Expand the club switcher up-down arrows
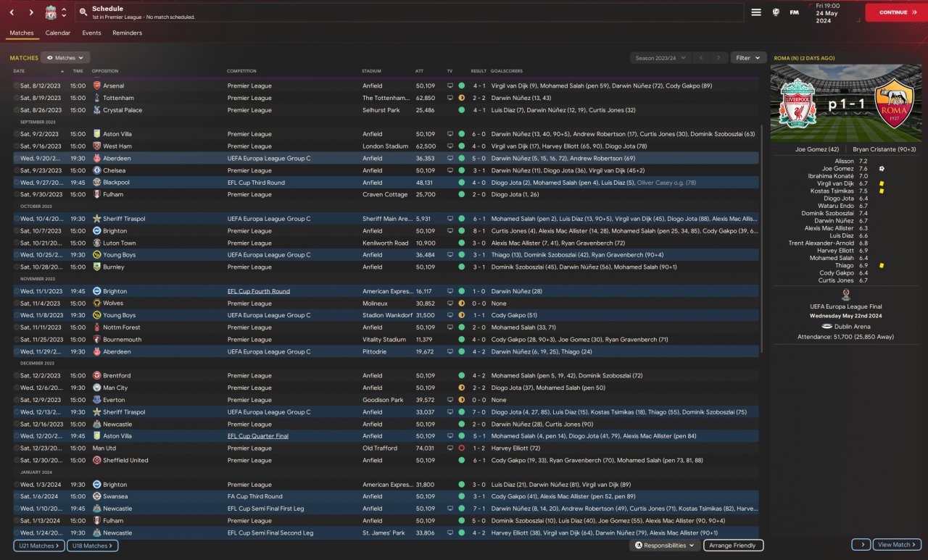The height and width of the screenshot is (560, 928). (64, 12)
